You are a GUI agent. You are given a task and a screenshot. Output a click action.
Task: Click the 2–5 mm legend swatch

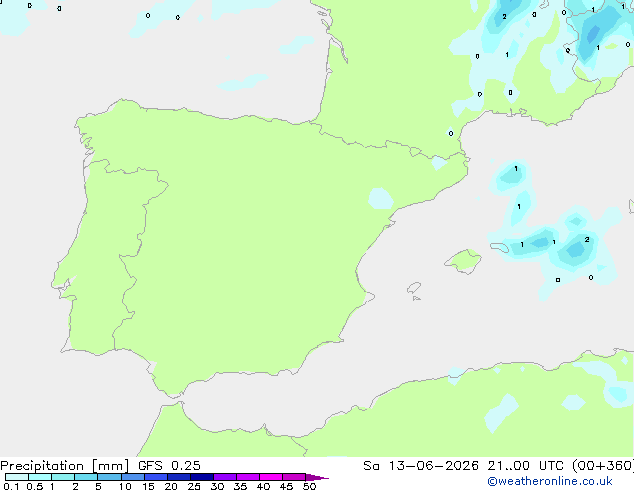click(x=86, y=477)
